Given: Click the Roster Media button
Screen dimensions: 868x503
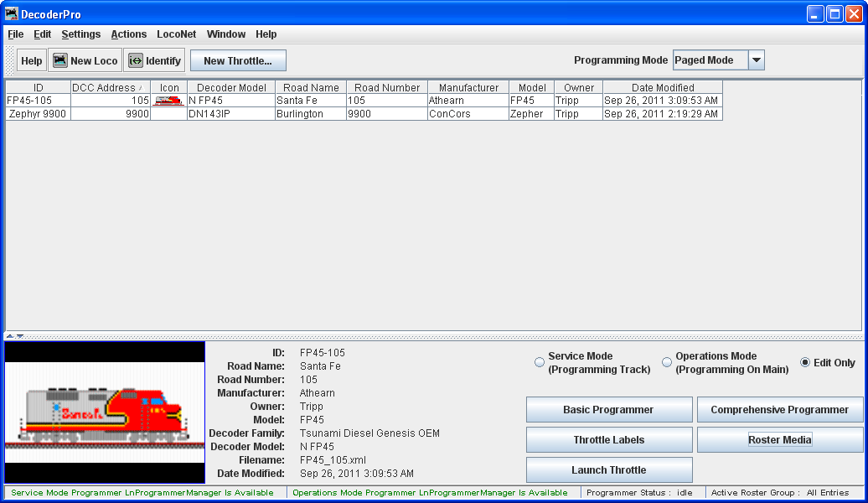Looking at the screenshot, I should (779, 440).
